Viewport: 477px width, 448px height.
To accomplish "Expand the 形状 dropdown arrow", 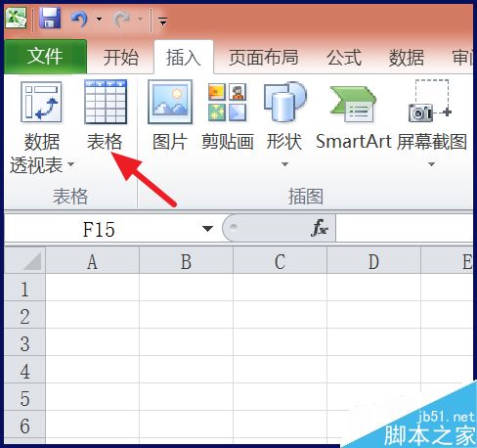I will pos(284,164).
